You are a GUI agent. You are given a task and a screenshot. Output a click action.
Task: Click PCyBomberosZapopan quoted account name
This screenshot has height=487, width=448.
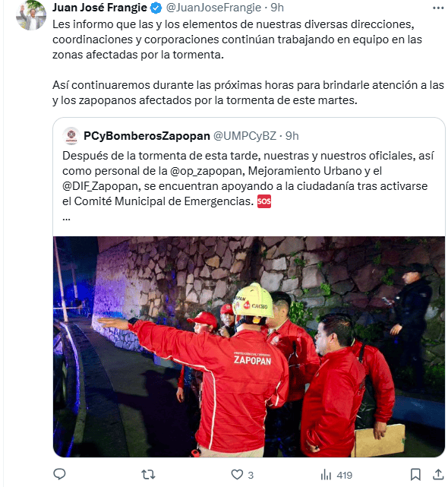pyautogui.click(x=147, y=136)
